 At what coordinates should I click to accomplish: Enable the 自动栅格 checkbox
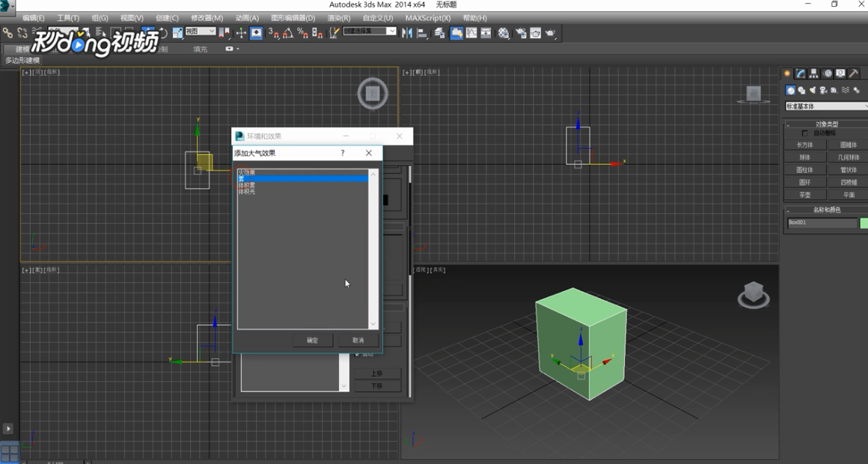[805, 133]
